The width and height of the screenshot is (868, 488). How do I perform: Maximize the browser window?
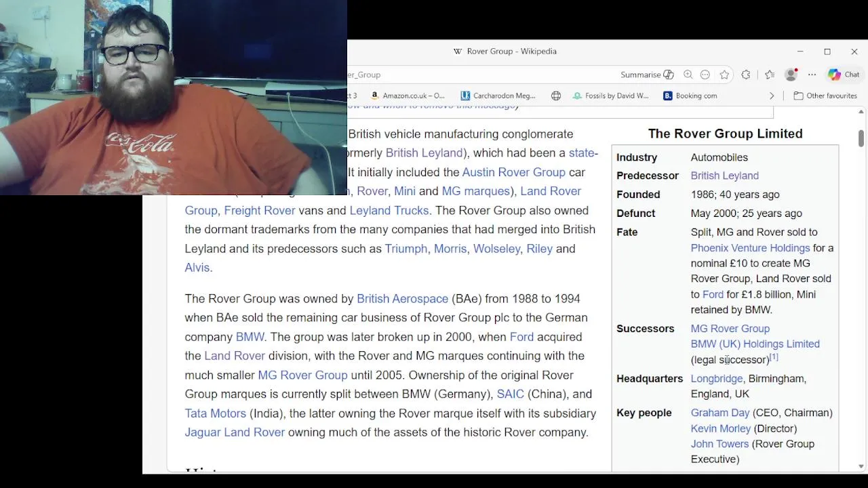pyautogui.click(x=827, y=52)
